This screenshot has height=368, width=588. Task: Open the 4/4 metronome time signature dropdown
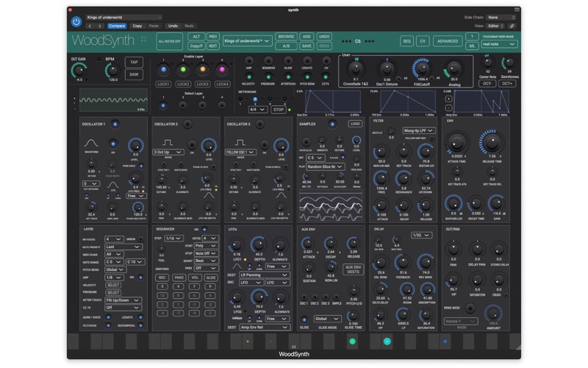pos(258,110)
